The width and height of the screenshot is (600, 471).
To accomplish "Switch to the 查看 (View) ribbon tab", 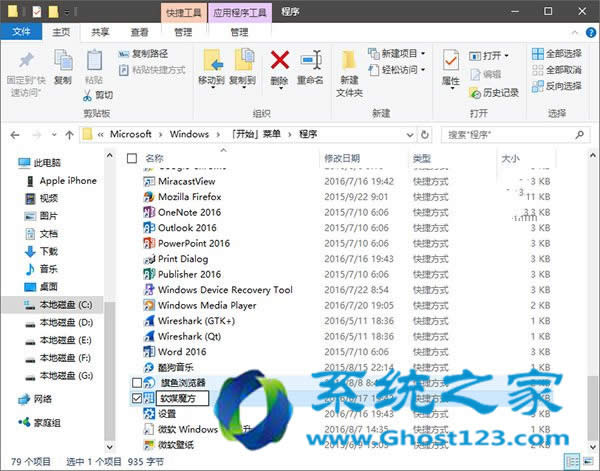I will coord(139,32).
